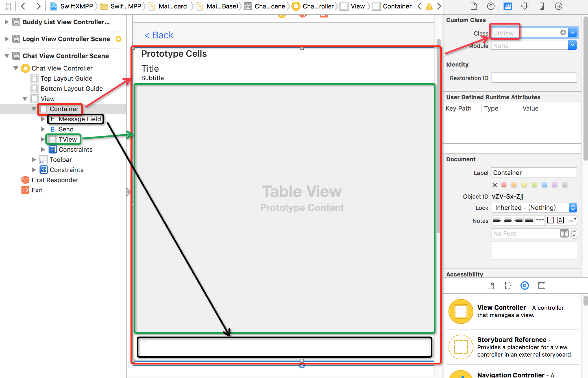This screenshot has width=588, height=378.
Task: Show the Attributes inspector
Action: point(525,6)
